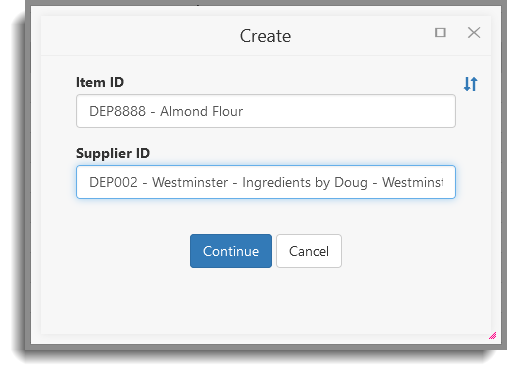Focus the Item ID input field

[x=266, y=111]
